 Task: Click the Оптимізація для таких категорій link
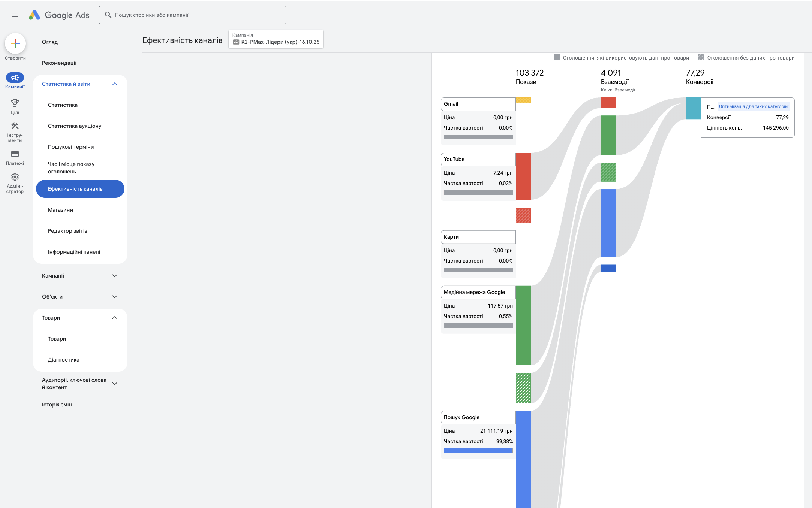(x=754, y=106)
